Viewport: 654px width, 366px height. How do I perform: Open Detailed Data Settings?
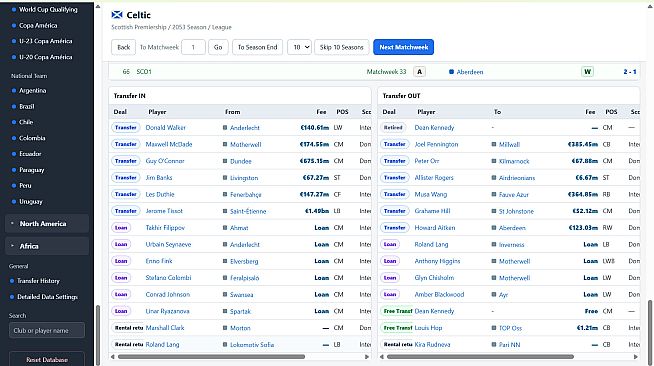[x=48, y=297]
